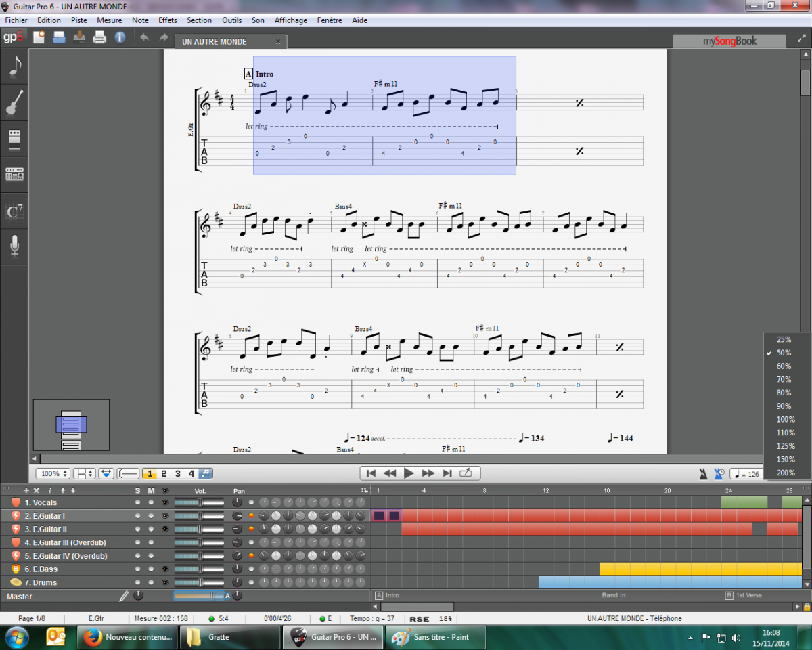Adjust Master volume slider

pos(199,596)
